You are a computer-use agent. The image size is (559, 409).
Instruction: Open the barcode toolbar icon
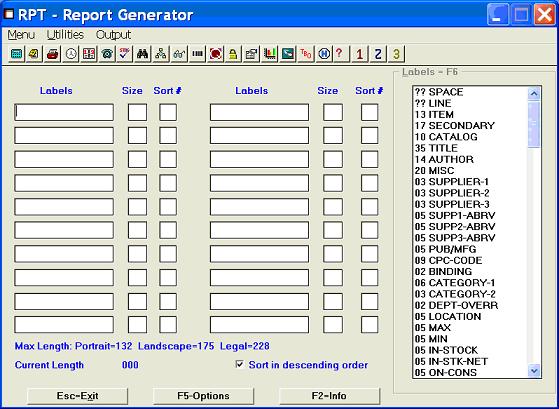[197, 54]
